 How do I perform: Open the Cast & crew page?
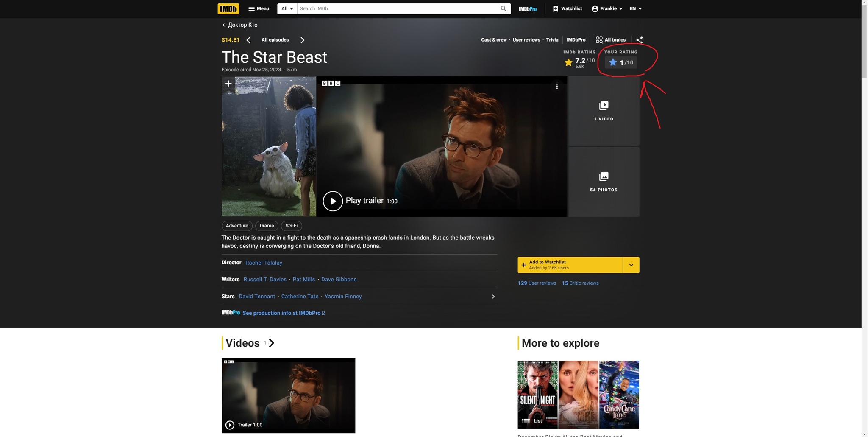(494, 40)
